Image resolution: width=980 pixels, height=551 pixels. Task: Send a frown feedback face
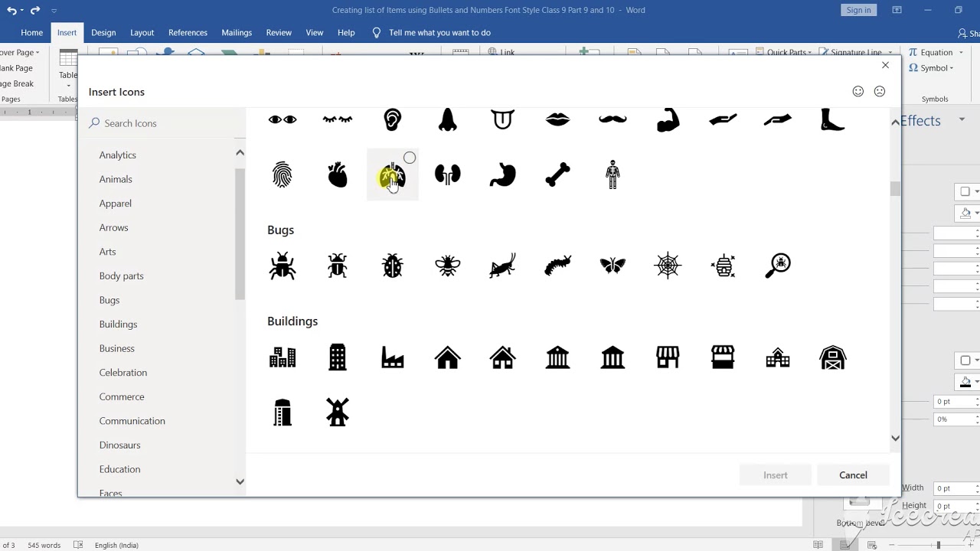point(880,91)
